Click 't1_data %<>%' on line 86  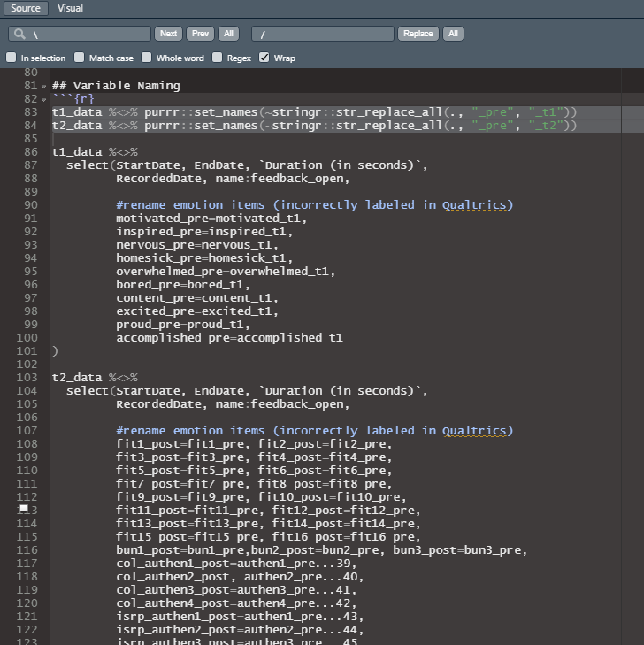point(95,152)
